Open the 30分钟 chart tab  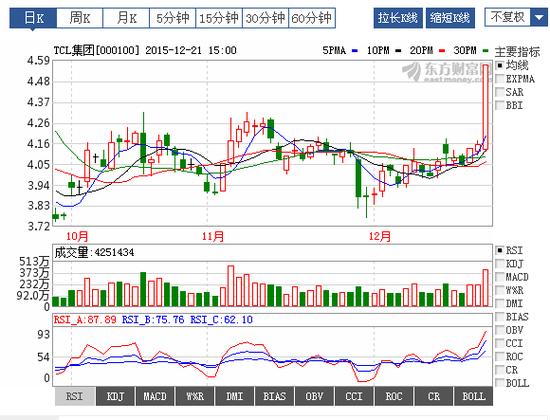[265, 18]
